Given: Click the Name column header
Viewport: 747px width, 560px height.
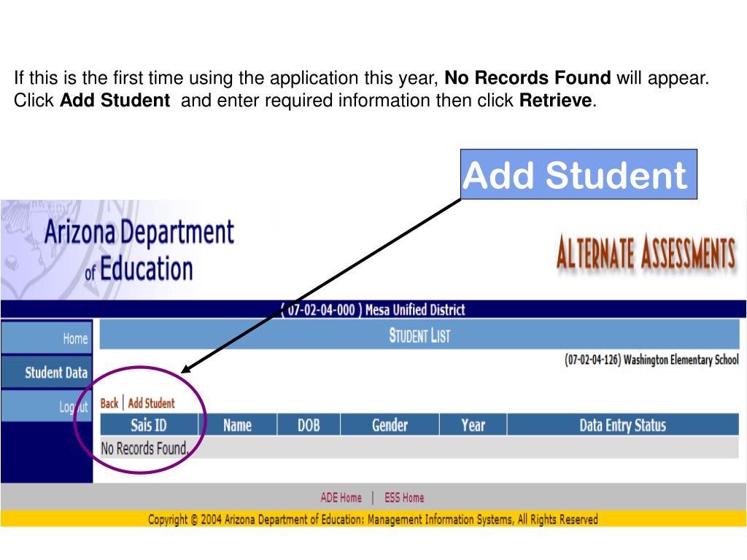Looking at the screenshot, I should [x=237, y=425].
